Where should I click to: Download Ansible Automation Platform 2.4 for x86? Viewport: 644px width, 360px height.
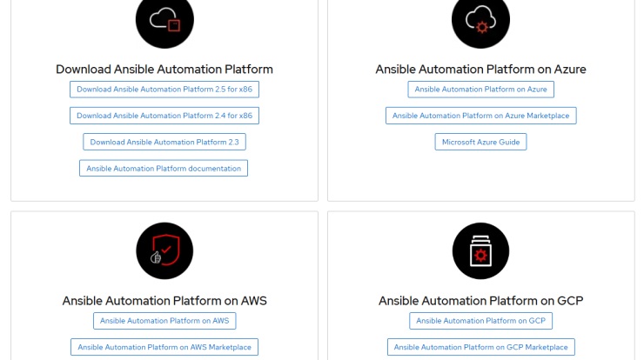point(164,116)
